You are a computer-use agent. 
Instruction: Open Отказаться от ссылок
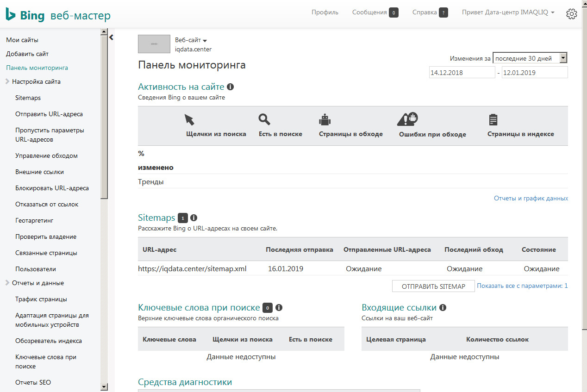[47, 204]
